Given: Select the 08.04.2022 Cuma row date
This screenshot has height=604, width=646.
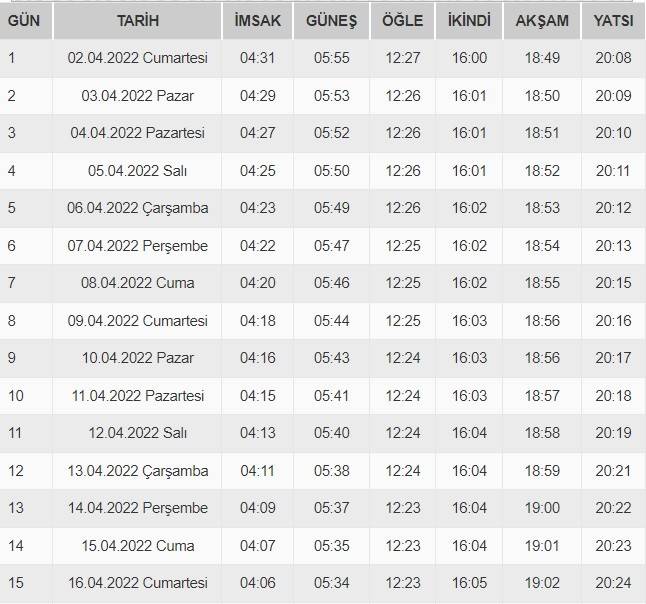Looking at the screenshot, I should pos(138,283).
